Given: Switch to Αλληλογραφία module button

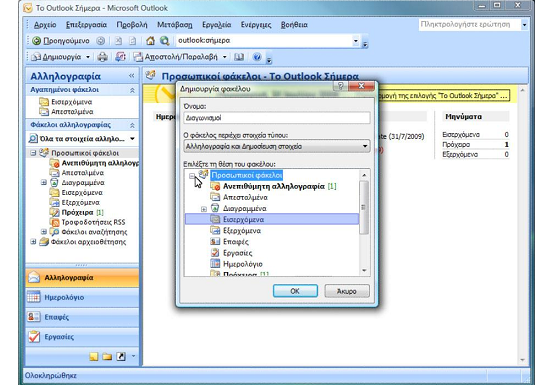Looking at the screenshot, I should pyautogui.click(x=82, y=278).
